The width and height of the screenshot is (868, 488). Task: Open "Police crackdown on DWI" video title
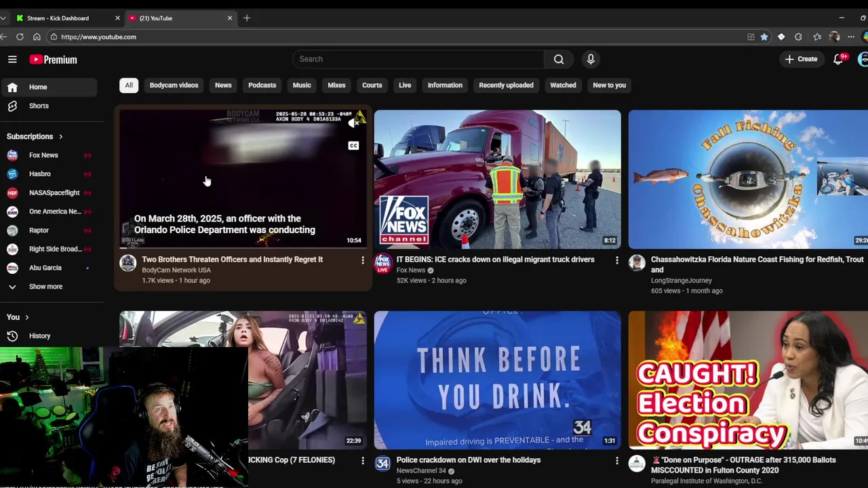(x=469, y=460)
